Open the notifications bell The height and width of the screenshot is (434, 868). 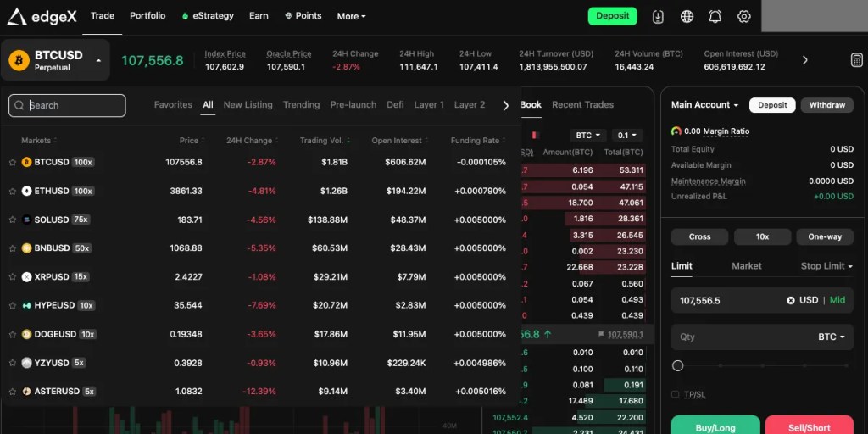pyautogui.click(x=715, y=17)
